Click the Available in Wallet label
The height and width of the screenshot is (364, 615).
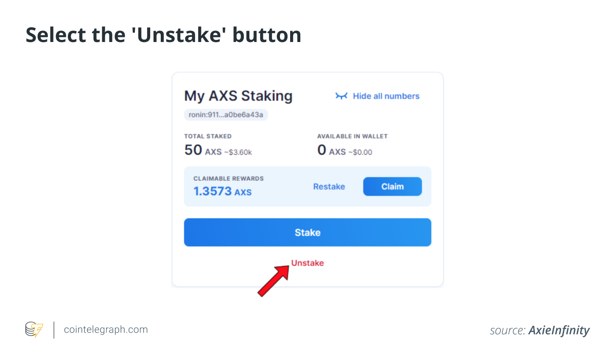352,136
